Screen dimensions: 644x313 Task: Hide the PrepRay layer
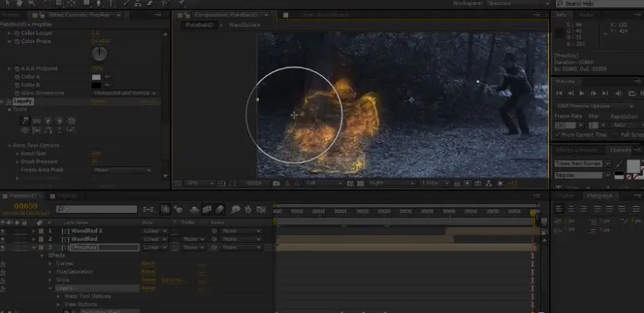pos(3,247)
